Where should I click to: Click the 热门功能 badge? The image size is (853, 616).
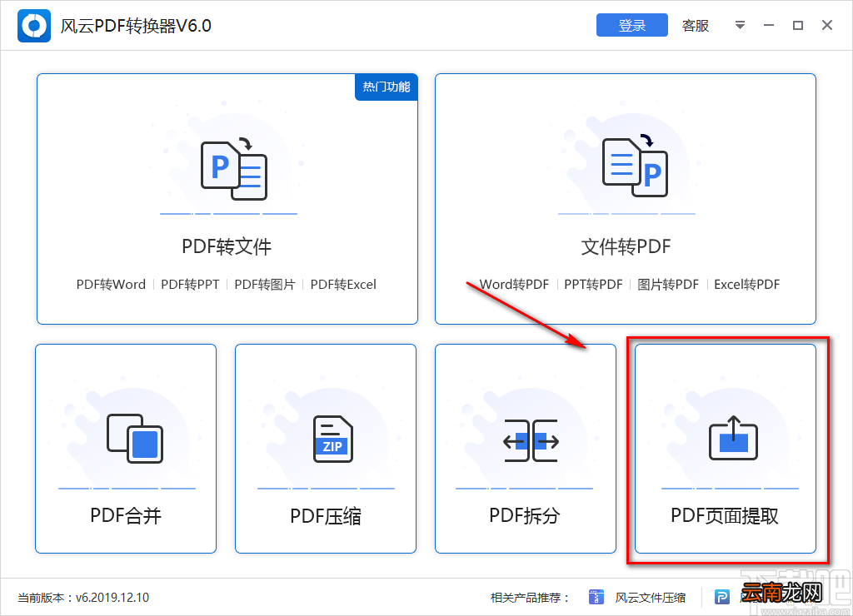click(387, 87)
